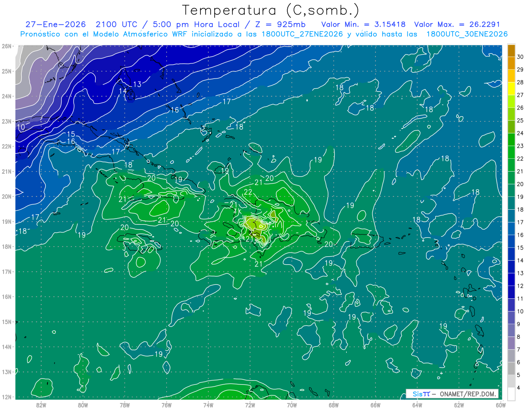This screenshot has width=532, height=411.
Task: Click the color scale label "4"
Action: [x=519, y=388]
